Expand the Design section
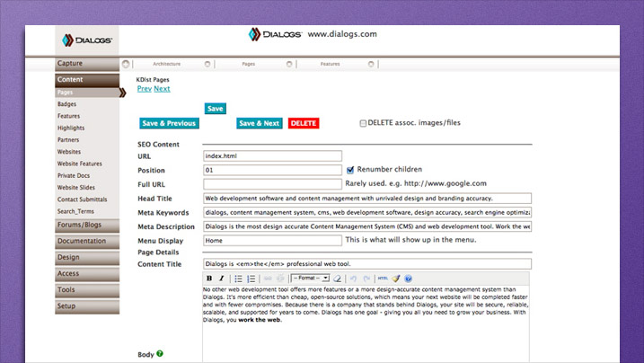Image resolution: width=644 pixels, height=363 pixels. 87,258
